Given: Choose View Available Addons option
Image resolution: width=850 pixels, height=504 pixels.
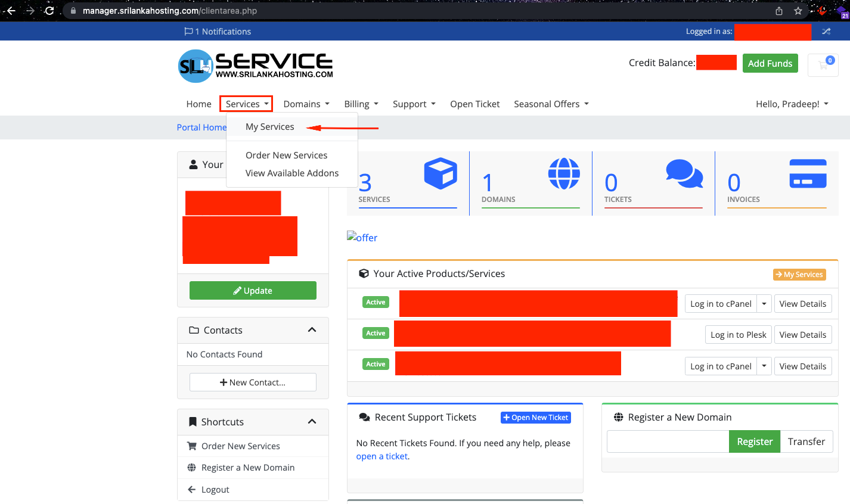Looking at the screenshot, I should pos(292,173).
